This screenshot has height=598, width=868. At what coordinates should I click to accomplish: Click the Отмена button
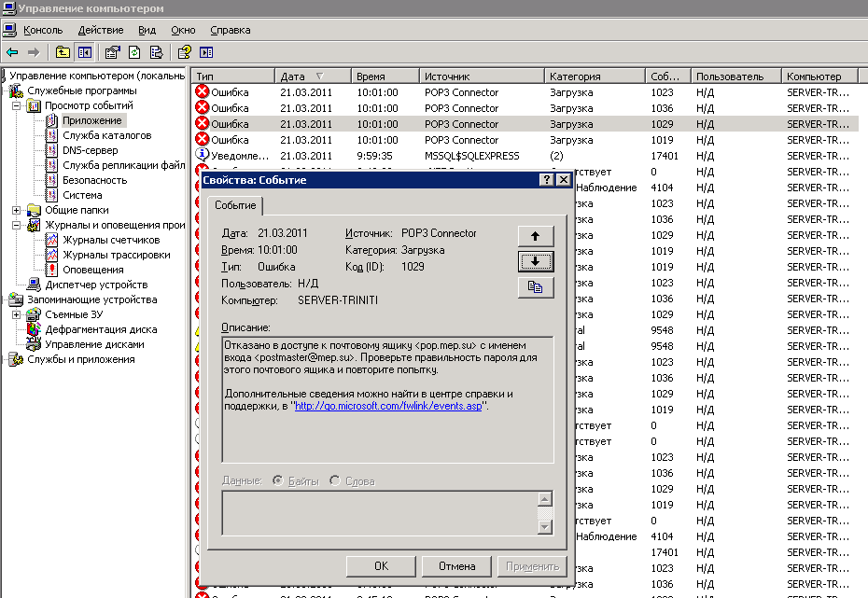pyautogui.click(x=456, y=566)
